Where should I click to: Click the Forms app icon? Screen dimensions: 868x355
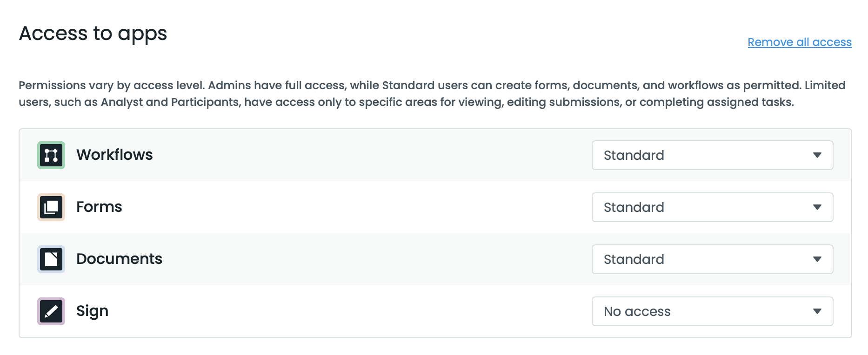point(51,207)
